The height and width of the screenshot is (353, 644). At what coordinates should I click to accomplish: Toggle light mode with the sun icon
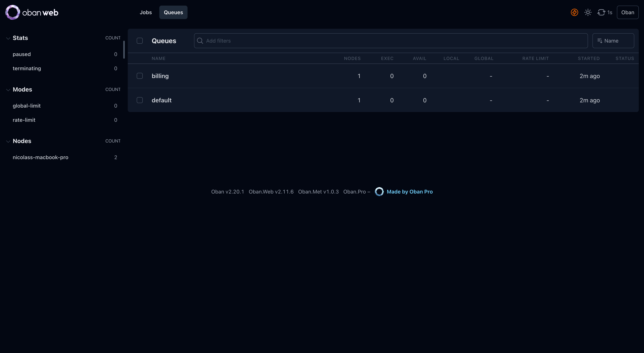click(x=588, y=12)
